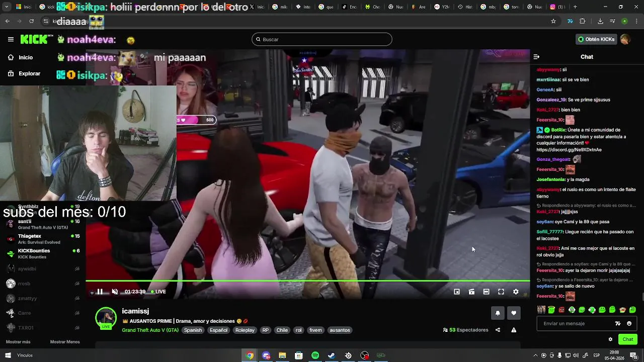Click the Buscar search field
Screen dimensions: 644x362
coord(322,39)
